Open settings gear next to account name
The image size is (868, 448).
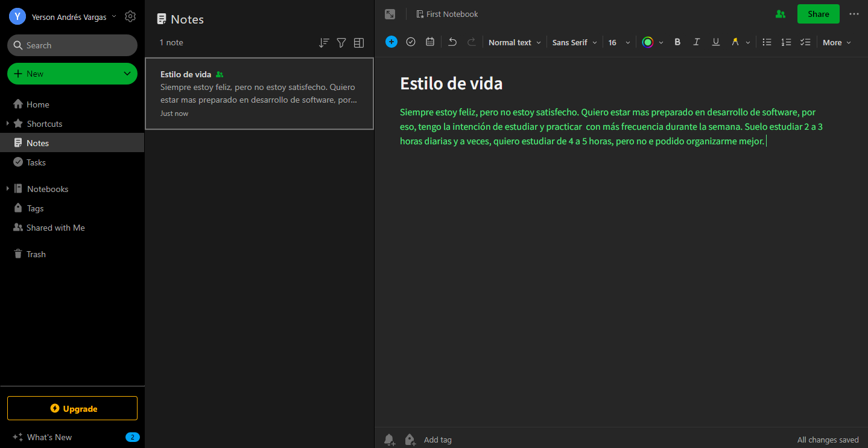130,16
